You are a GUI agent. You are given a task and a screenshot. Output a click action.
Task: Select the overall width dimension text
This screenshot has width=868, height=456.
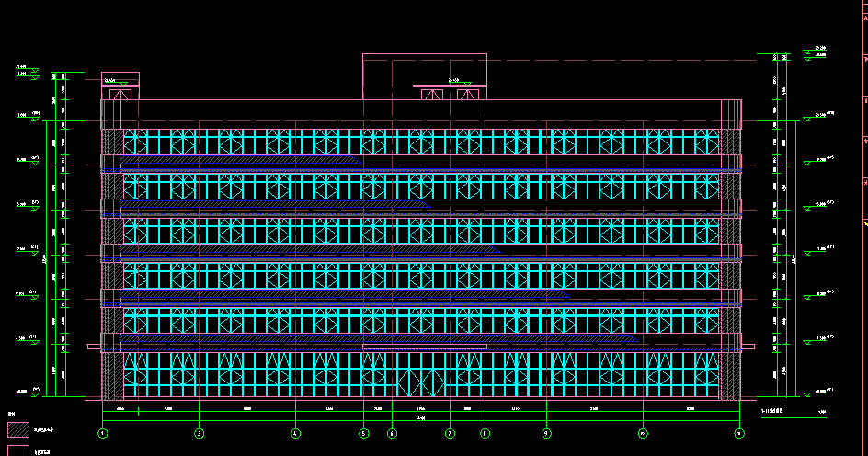pyautogui.click(x=420, y=418)
